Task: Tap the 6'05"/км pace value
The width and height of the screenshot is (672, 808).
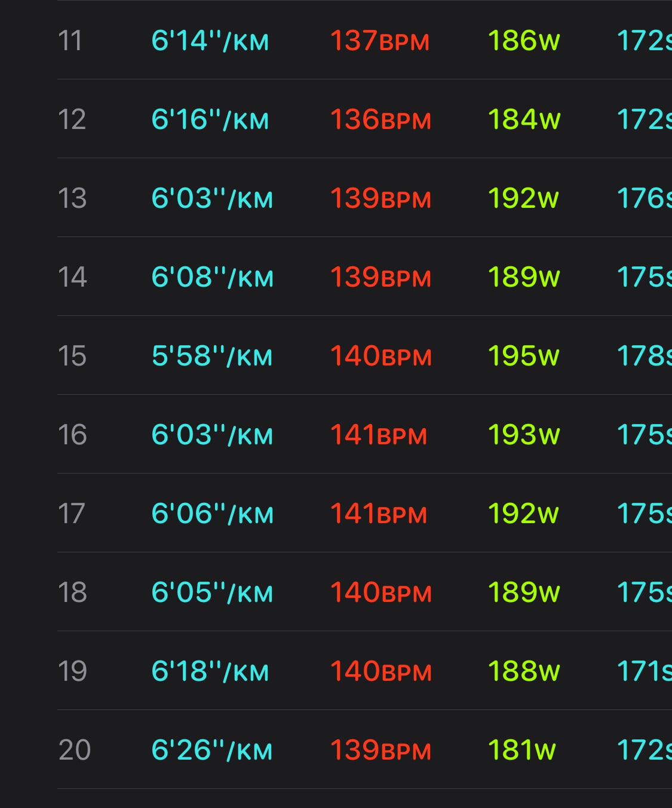Action: point(212,592)
